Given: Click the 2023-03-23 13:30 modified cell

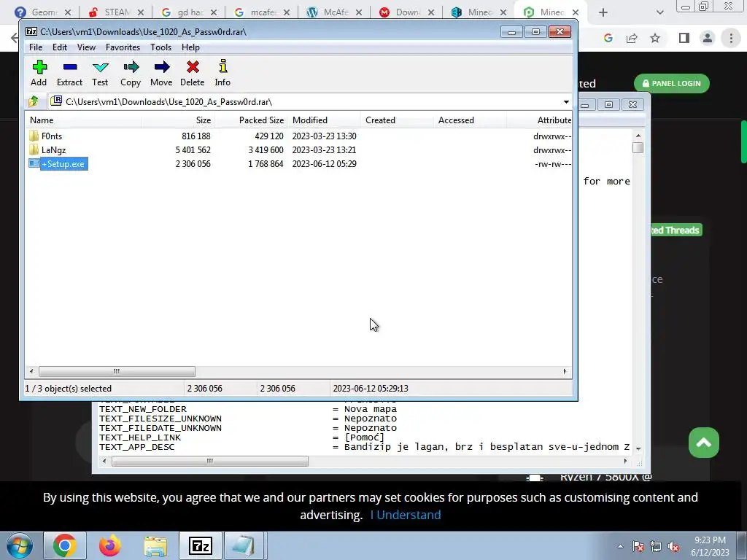Looking at the screenshot, I should pos(324,136).
